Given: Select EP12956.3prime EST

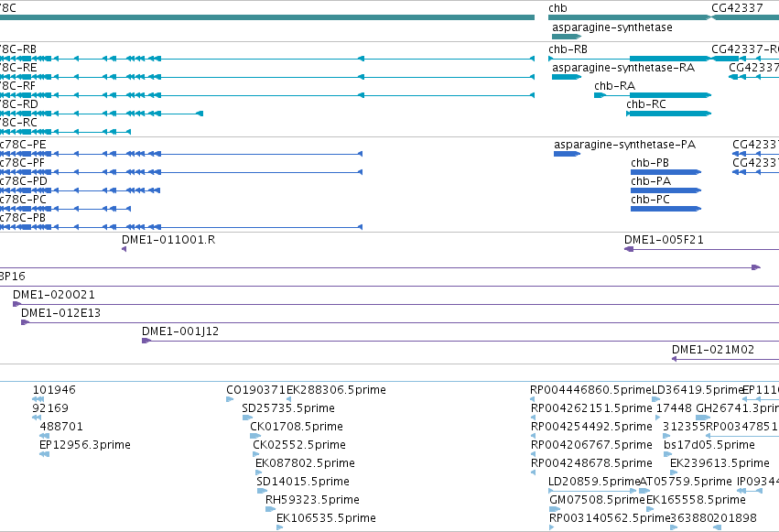Looking at the screenshot, I should (x=44, y=454).
